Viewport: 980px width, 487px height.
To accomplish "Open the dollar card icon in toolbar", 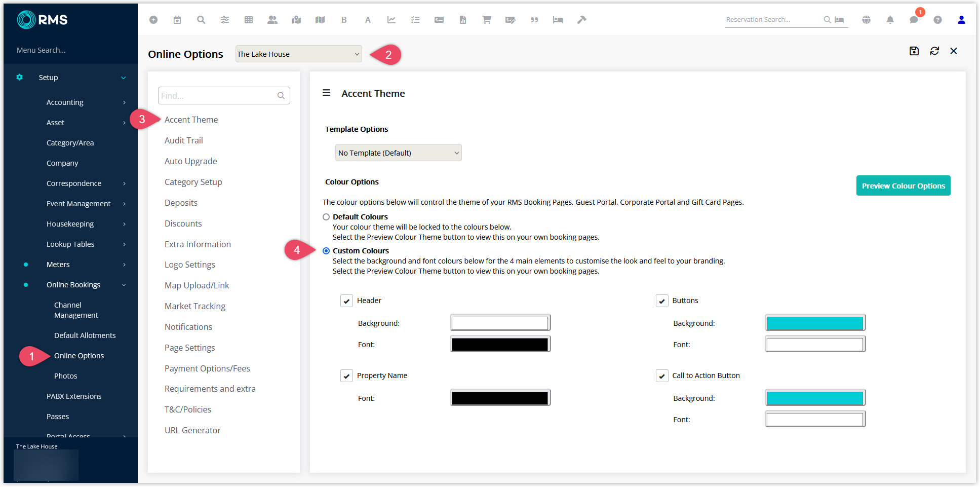I will tap(439, 20).
